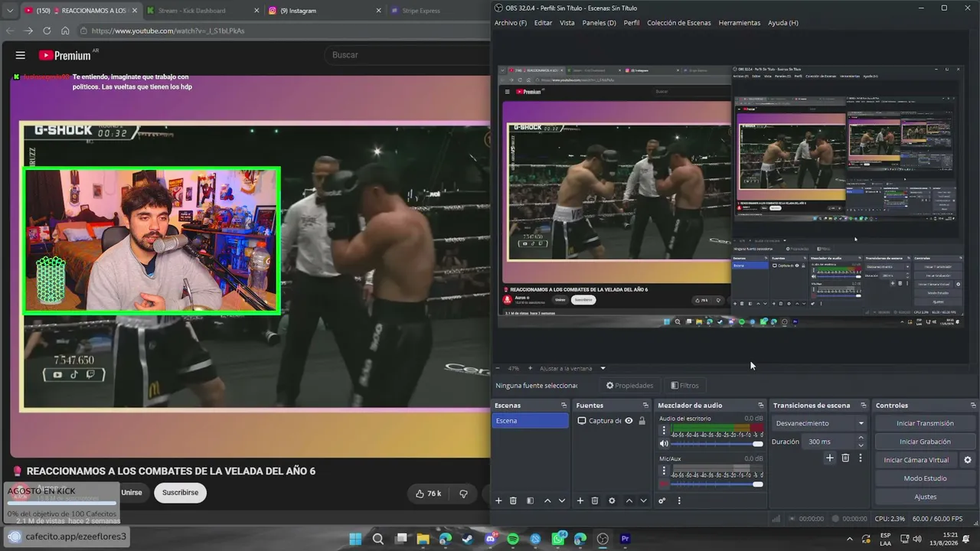Show hidden system tray icons chevron
Image resolution: width=980 pixels, height=551 pixels.
coord(849,539)
